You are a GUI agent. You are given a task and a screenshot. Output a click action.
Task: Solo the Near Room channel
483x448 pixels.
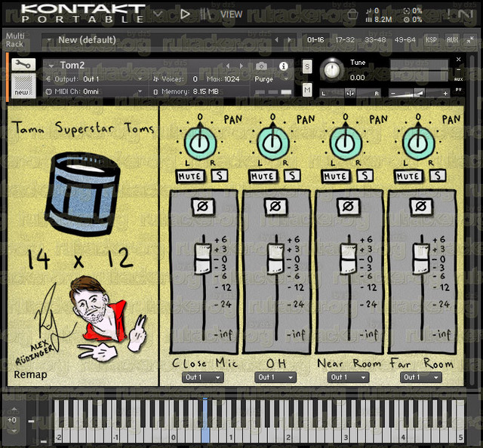coord(365,176)
